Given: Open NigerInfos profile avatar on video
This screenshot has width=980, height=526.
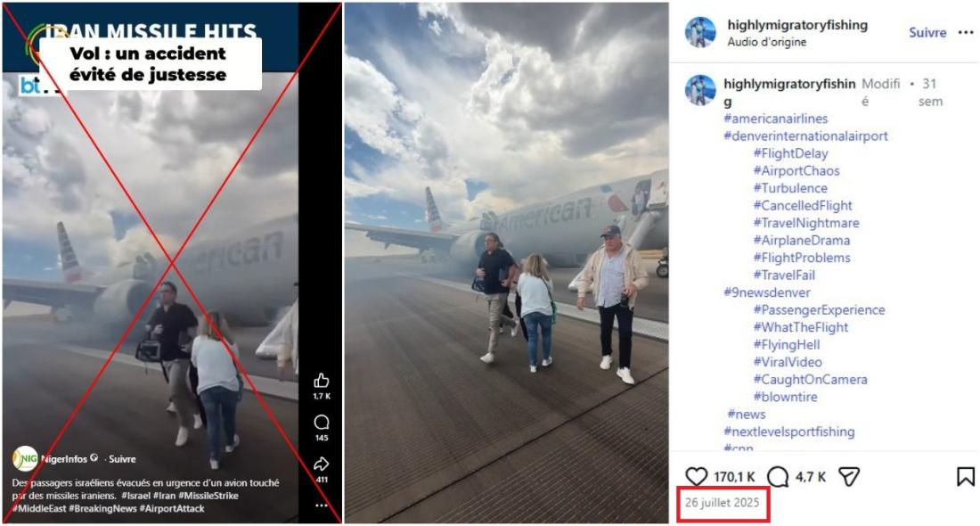Looking at the screenshot, I should pos(25,459).
